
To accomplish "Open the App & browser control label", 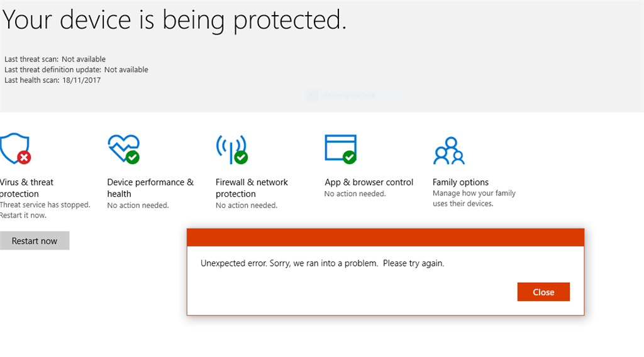I will [x=369, y=182].
